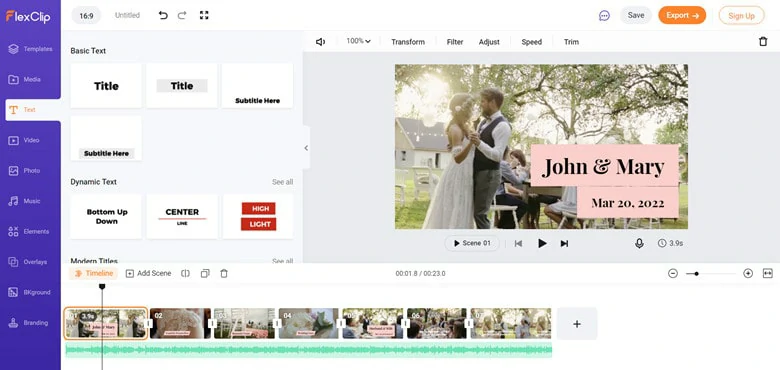780x370 pixels.
Task: Click the Save button
Action: pyautogui.click(x=636, y=15)
